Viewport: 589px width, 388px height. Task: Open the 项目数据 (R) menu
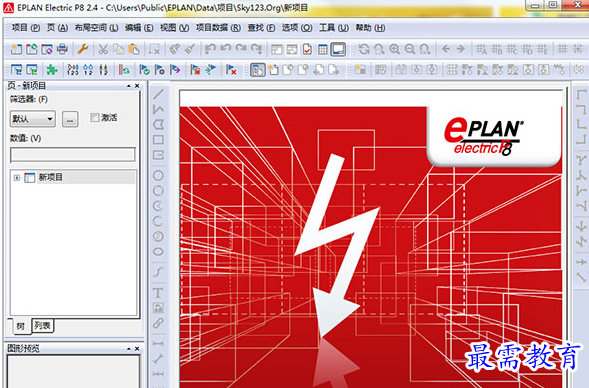click(x=218, y=28)
